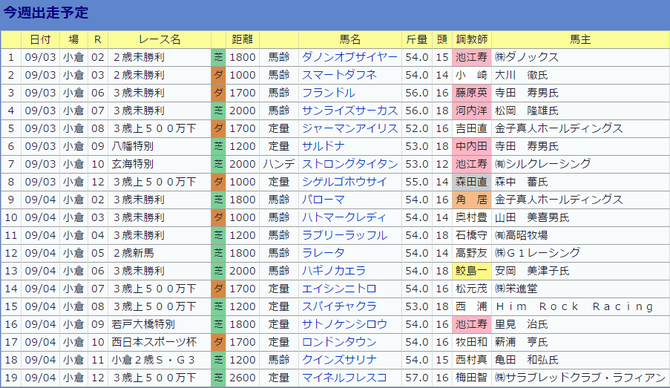The width and height of the screenshot is (670, 388).
Task: Click the pink 池江寿 trainer cell in row 1
Action: click(471, 57)
